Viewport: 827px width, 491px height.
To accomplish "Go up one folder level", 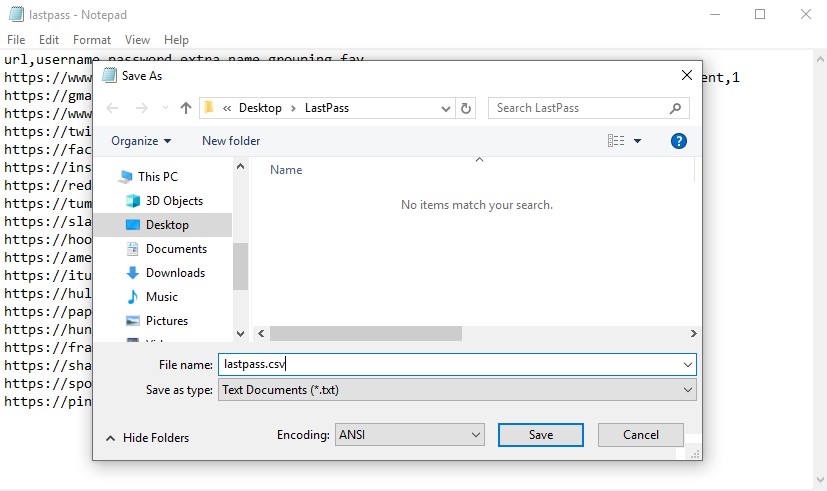I will [x=185, y=108].
